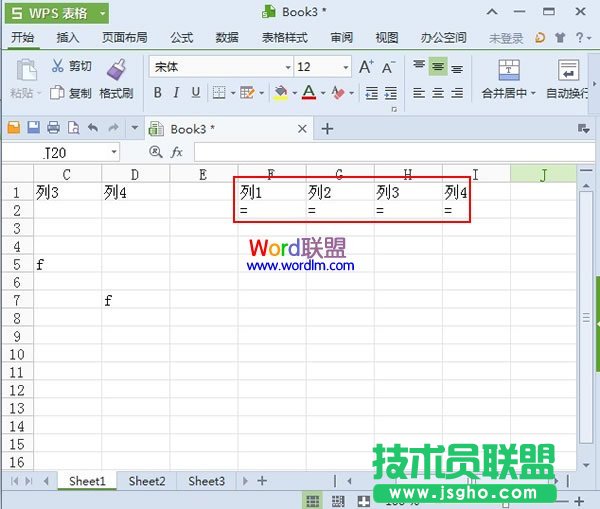The height and width of the screenshot is (509, 600).
Task: Align cell content to top
Action: [x=419, y=66]
